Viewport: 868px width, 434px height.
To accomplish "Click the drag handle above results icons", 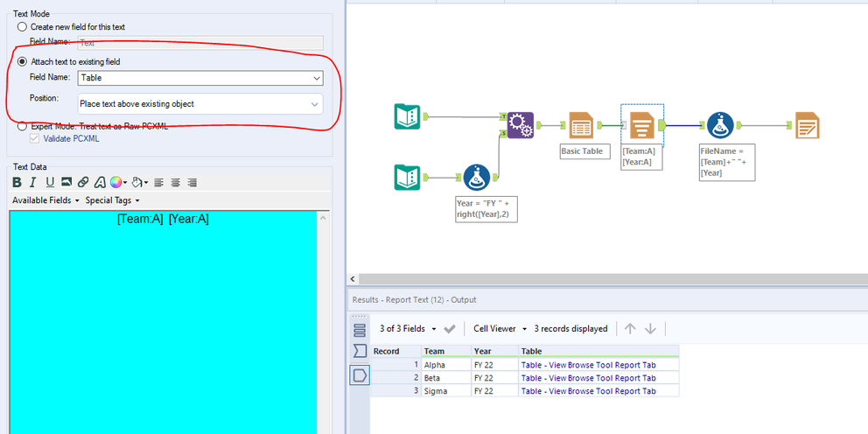I will 360,318.
